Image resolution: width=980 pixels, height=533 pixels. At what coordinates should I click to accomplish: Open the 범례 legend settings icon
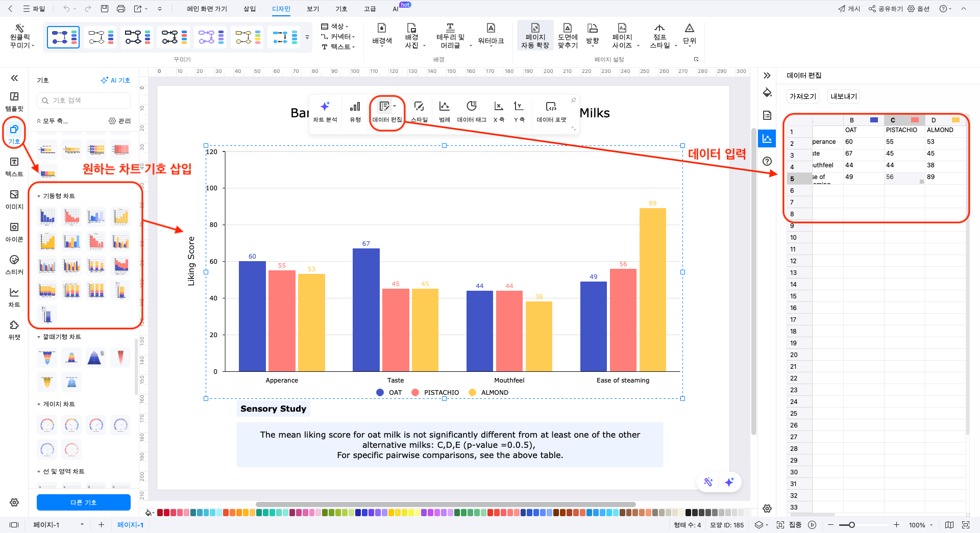click(444, 111)
